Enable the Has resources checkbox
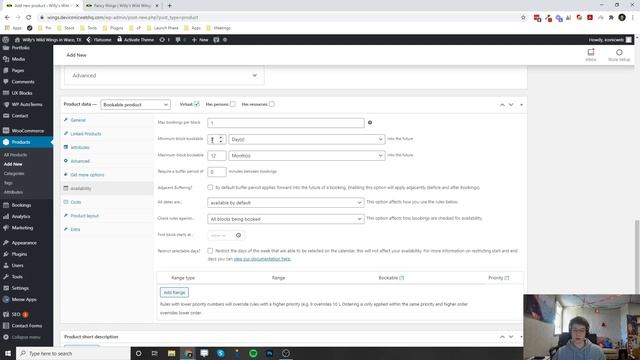 pyautogui.click(x=271, y=104)
